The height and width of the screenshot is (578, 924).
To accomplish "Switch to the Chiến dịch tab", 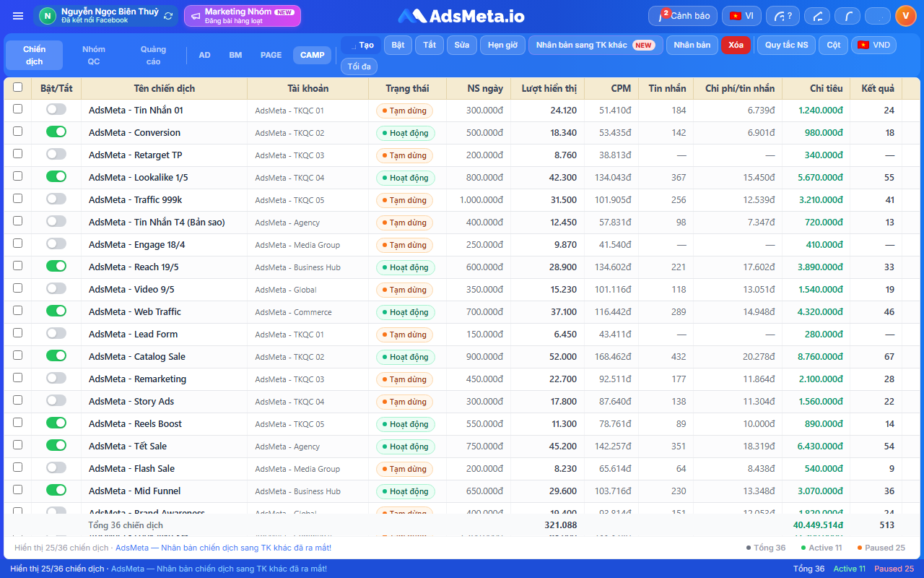I will [34, 55].
